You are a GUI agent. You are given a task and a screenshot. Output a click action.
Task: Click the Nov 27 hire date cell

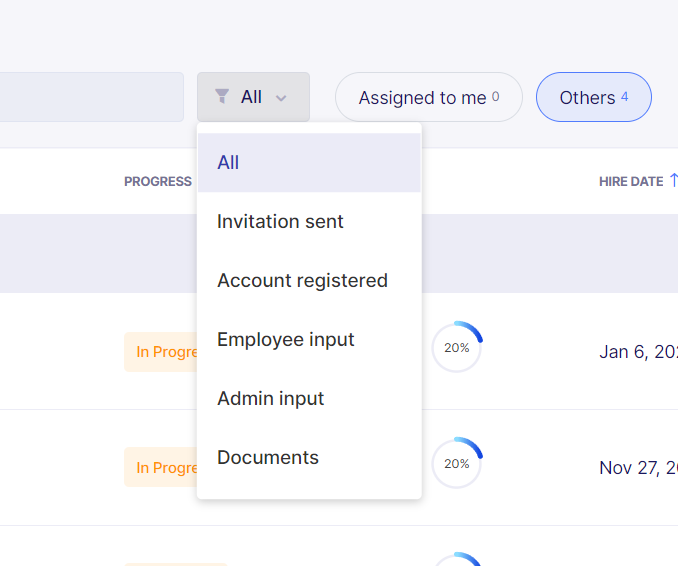638,468
